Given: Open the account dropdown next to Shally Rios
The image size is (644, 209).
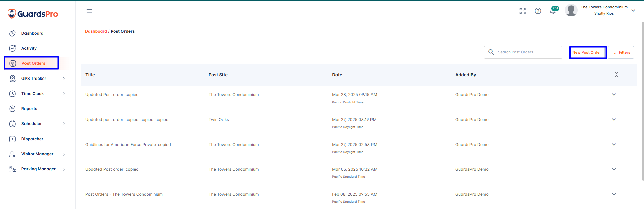Looking at the screenshot, I should [633, 11].
